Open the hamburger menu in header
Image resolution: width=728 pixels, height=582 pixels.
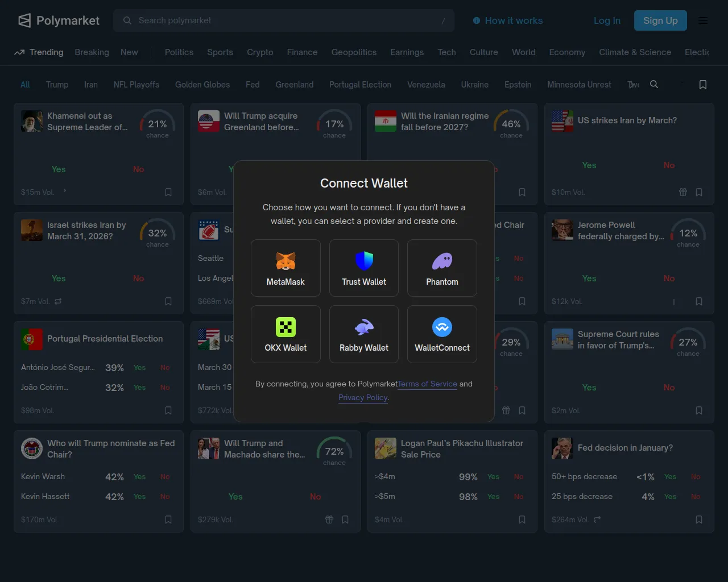703,20
